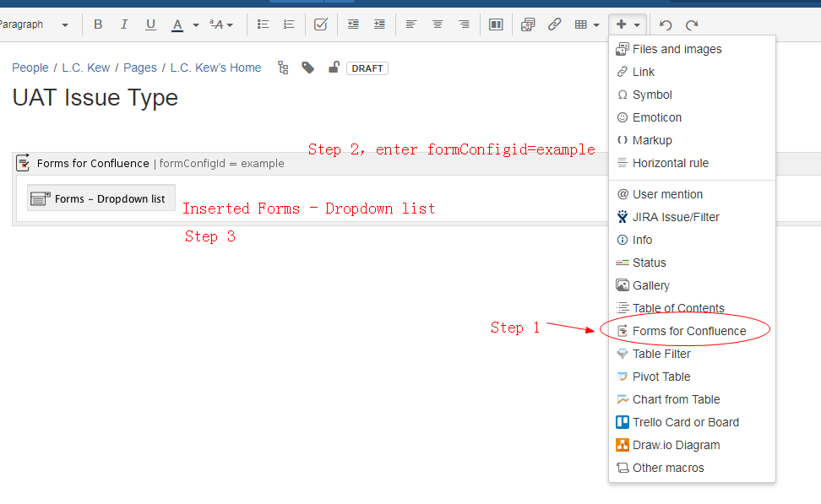Open the text color dropdown arrow
This screenshot has height=504, width=821.
196,24
